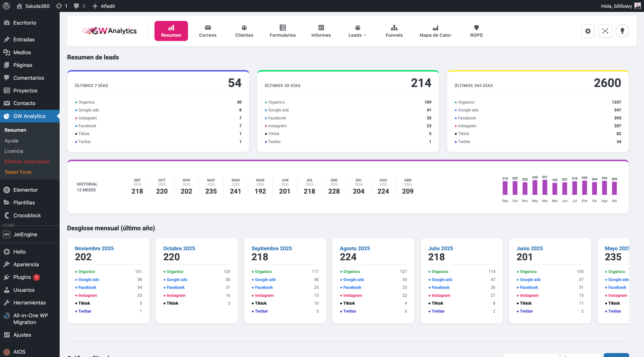Expand the Leads dropdown menu
Viewport: 644px width, 357px height.
coord(357,31)
